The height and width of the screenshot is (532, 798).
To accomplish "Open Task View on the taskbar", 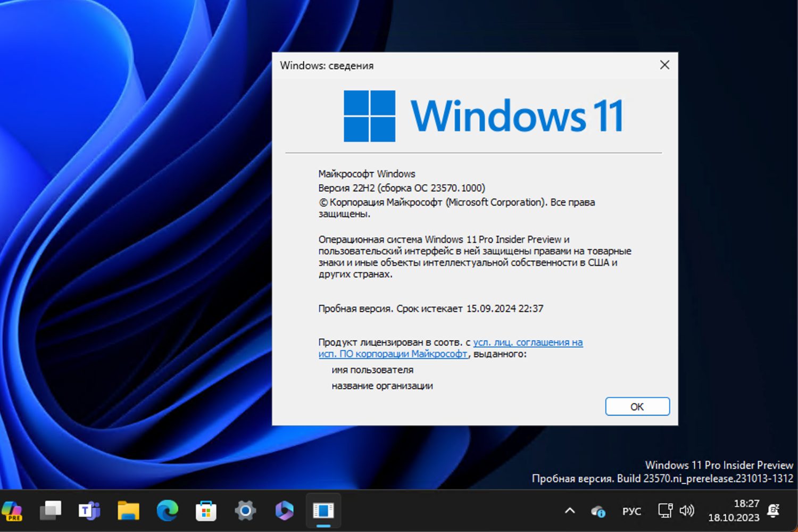I will (x=51, y=511).
